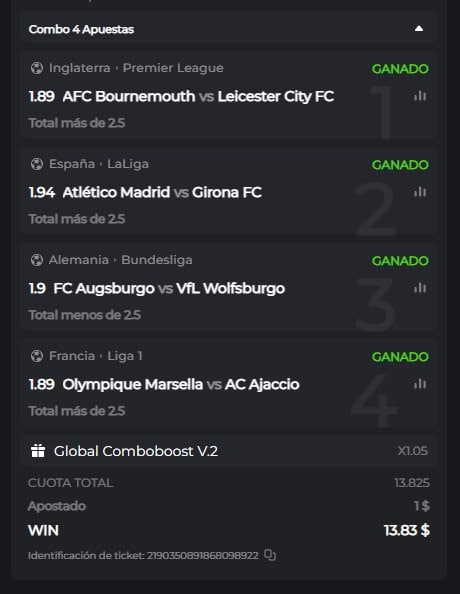460x594 pixels.
Task: Click football icon next to Francia
Action: click(37, 356)
